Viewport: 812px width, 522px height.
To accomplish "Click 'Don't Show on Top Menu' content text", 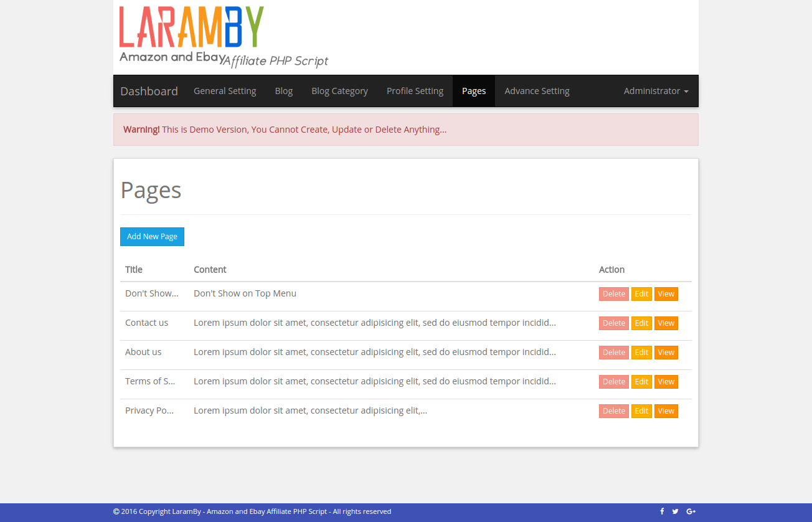I will coord(245,293).
